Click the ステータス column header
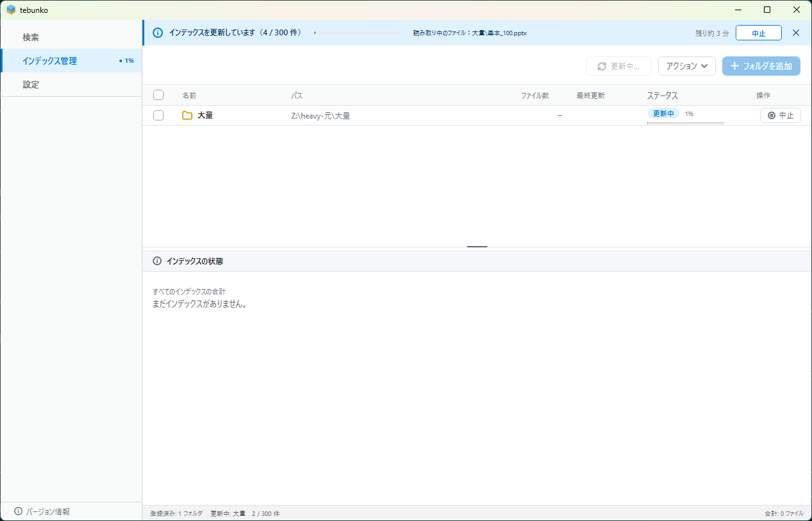This screenshot has width=812, height=521. pos(663,95)
